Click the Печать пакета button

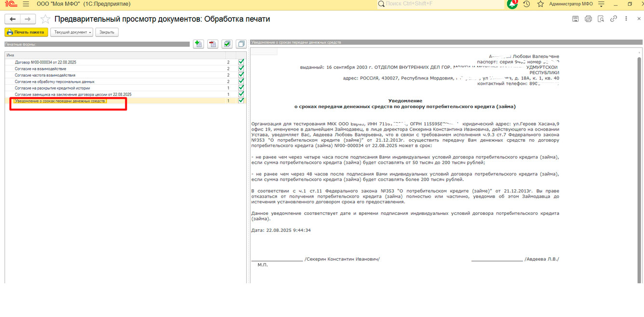click(27, 32)
